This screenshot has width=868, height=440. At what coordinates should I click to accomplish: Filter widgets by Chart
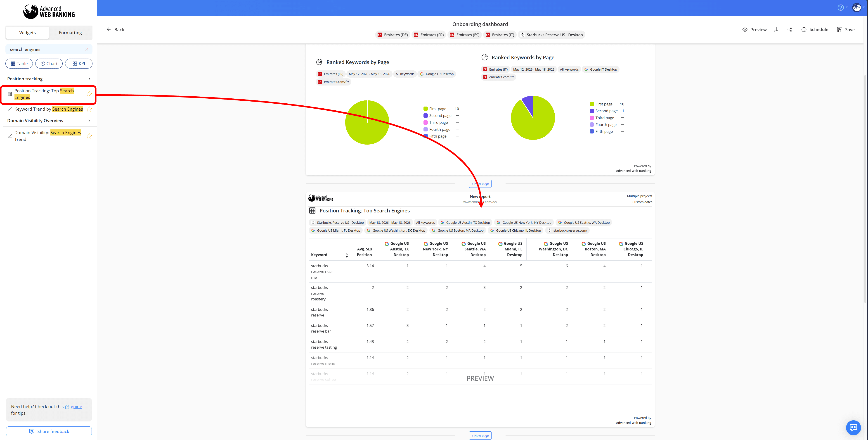(x=49, y=63)
